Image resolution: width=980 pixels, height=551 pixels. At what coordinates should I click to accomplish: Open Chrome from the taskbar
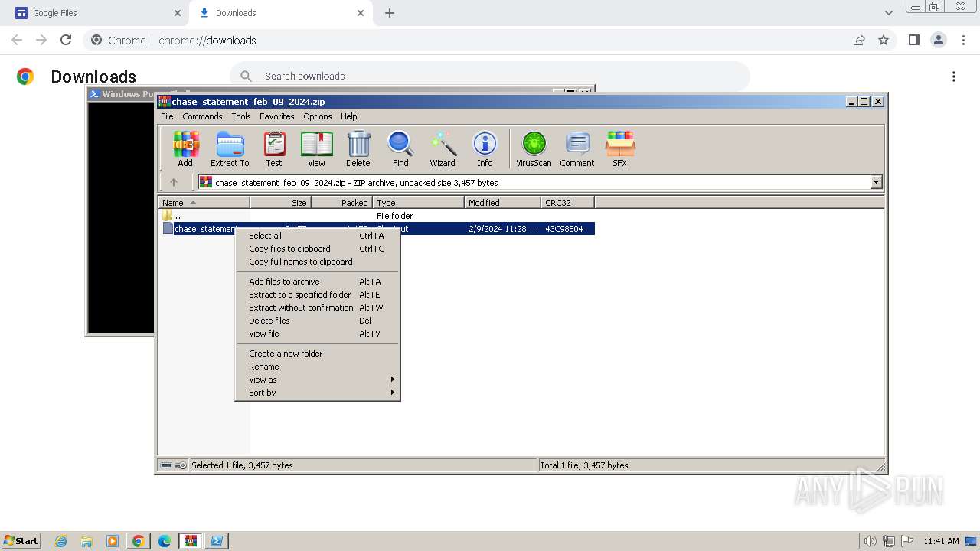(x=139, y=541)
